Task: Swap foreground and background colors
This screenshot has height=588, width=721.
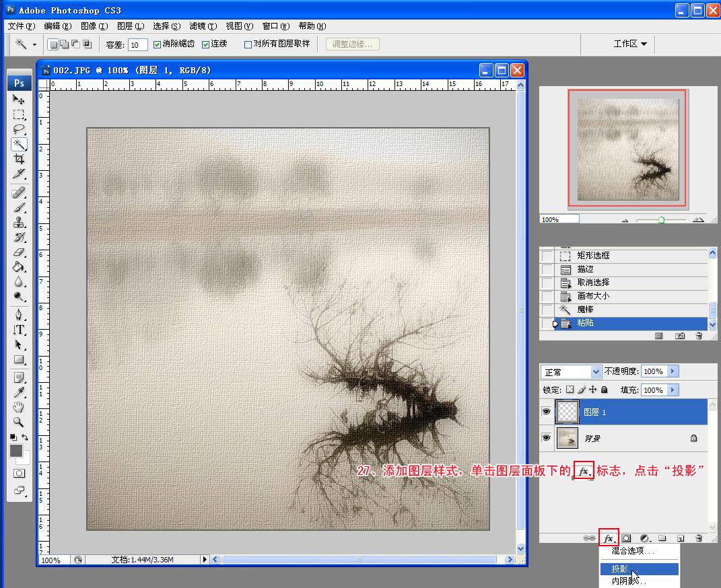Action: click(x=26, y=437)
